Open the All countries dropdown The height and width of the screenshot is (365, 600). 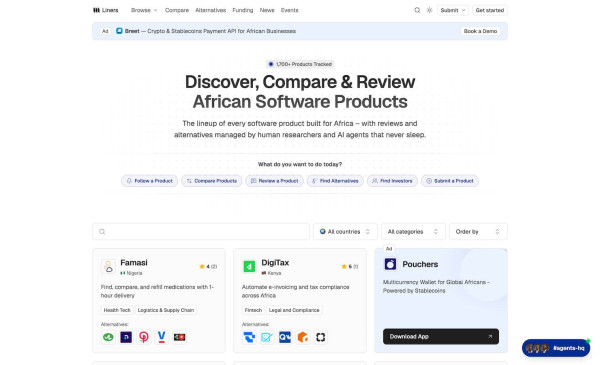point(345,231)
